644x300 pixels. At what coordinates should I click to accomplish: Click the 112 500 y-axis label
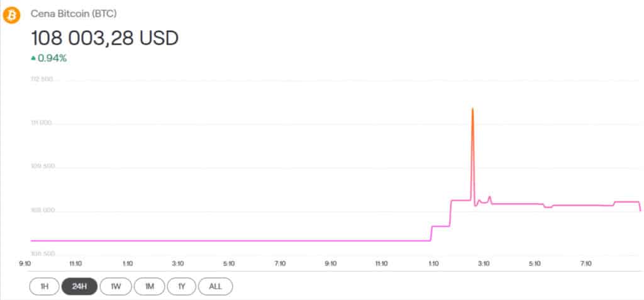[x=42, y=79]
